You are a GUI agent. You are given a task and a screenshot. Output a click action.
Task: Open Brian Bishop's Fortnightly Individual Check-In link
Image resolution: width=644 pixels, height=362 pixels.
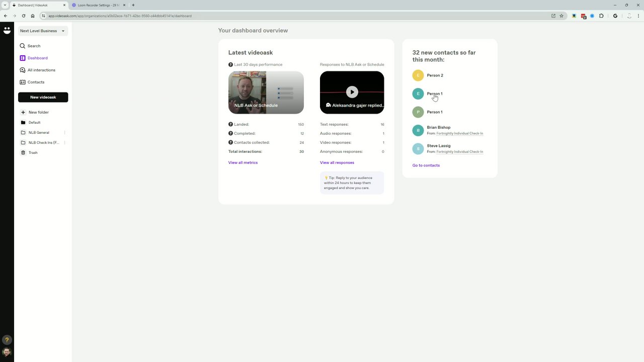point(460,133)
